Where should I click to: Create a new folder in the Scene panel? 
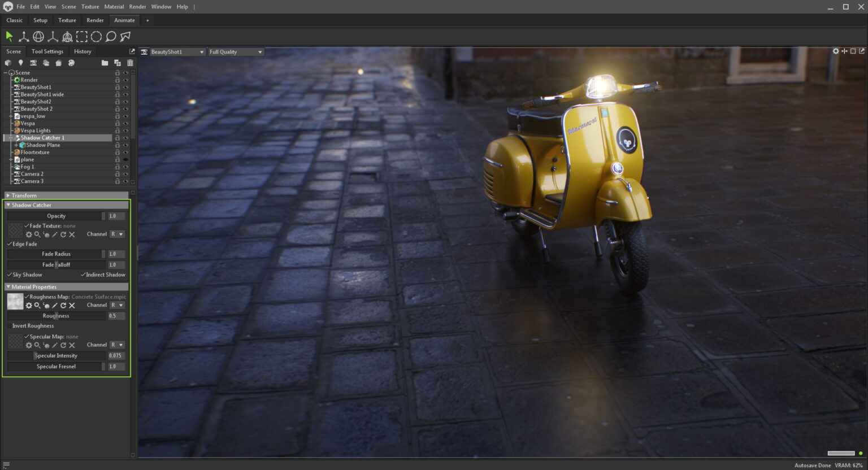coord(105,63)
